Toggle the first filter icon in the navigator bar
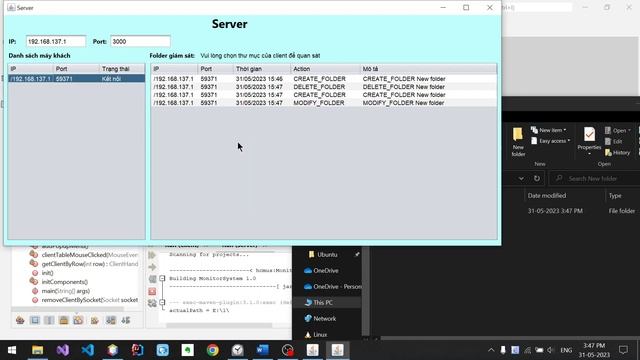 point(20,320)
